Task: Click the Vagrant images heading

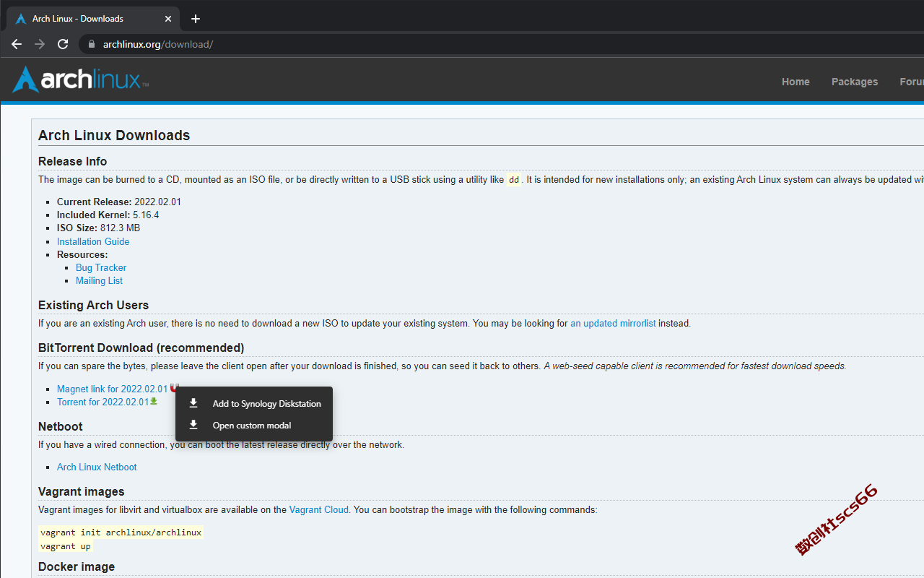Action: pos(82,491)
